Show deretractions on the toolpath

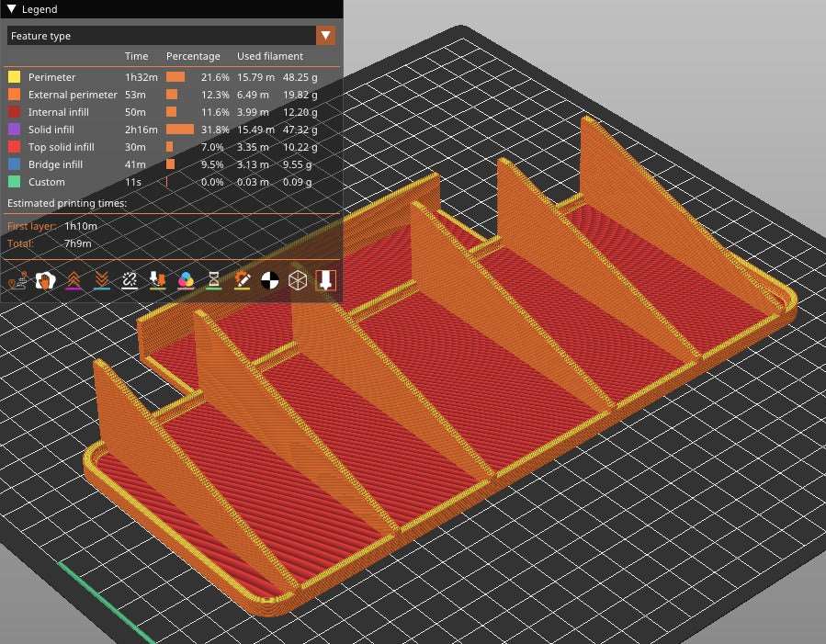tap(101, 281)
